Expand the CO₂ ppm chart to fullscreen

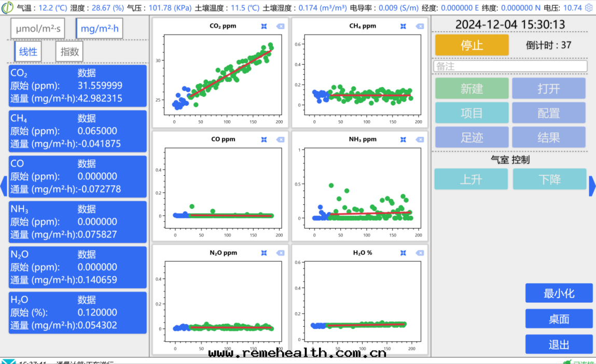[x=264, y=26]
